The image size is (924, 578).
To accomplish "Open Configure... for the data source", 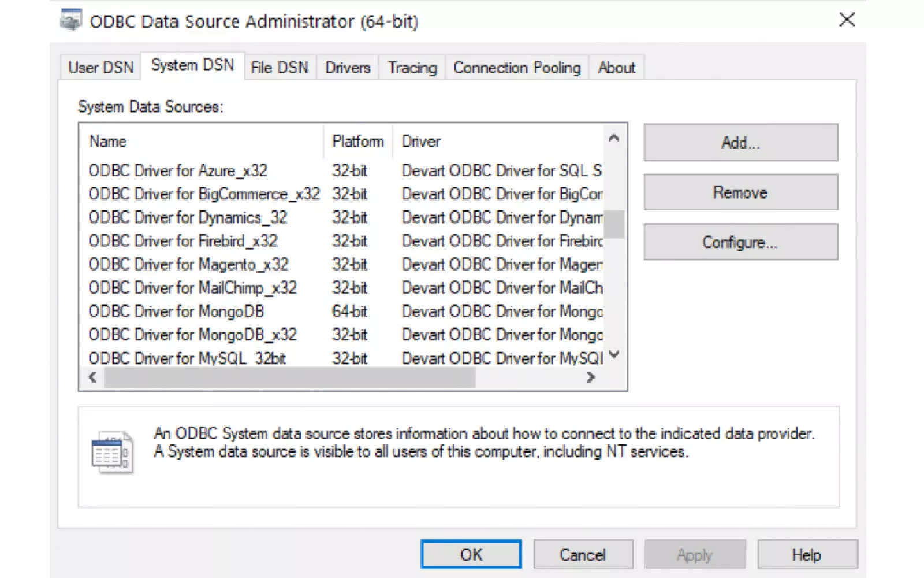I will (740, 242).
